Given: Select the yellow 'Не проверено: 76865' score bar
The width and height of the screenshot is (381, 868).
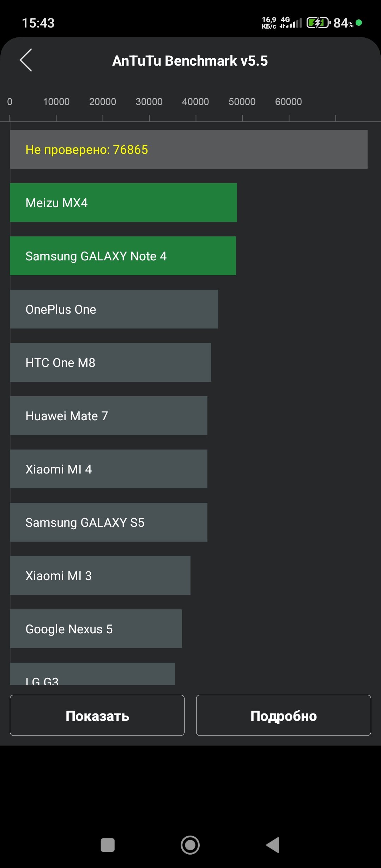Looking at the screenshot, I should pyautogui.click(x=188, y=149).
